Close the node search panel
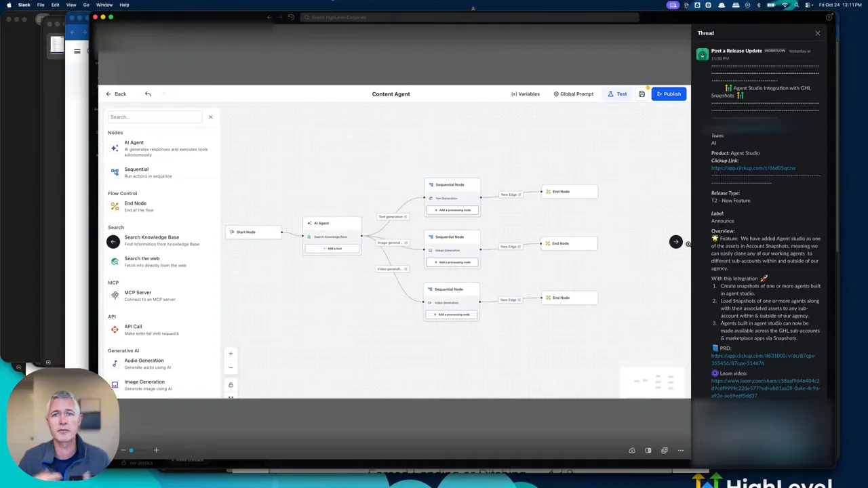This screenshot has height=488, width=868. coord(210,117)
